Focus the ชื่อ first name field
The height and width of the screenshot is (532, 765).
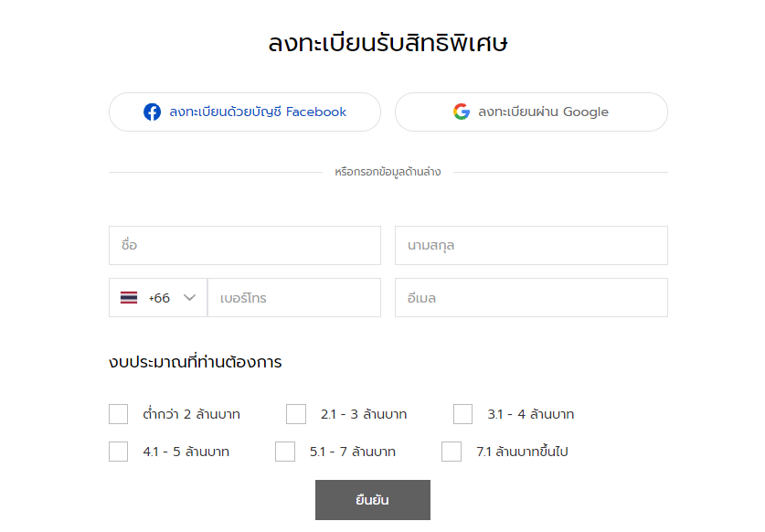(245, 246)
